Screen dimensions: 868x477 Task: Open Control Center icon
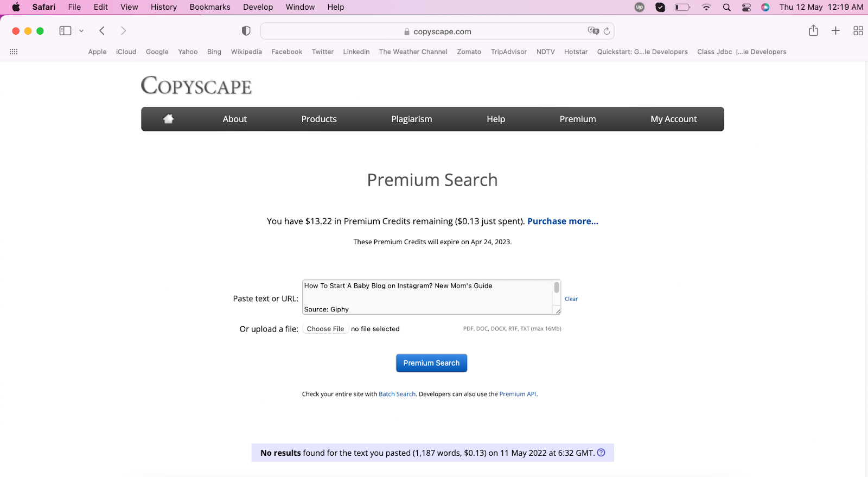tap(746, 7)
